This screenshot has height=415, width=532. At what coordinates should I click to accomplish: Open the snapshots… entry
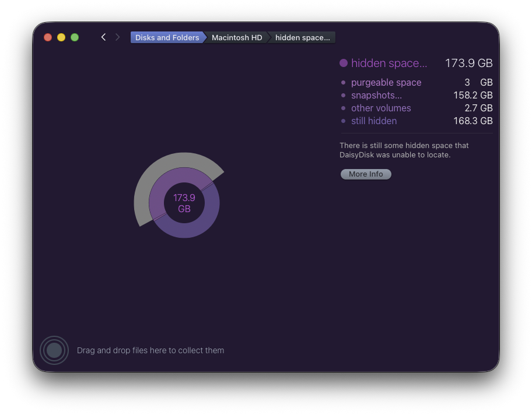[x=376, y=96]
